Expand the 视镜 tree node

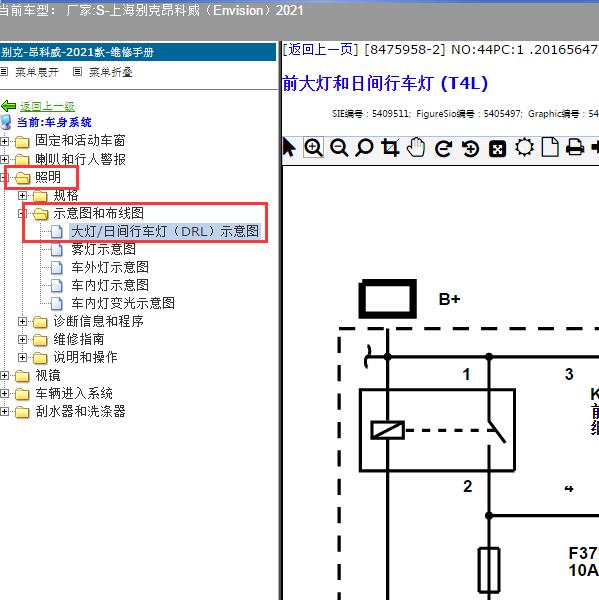point(4,376)
